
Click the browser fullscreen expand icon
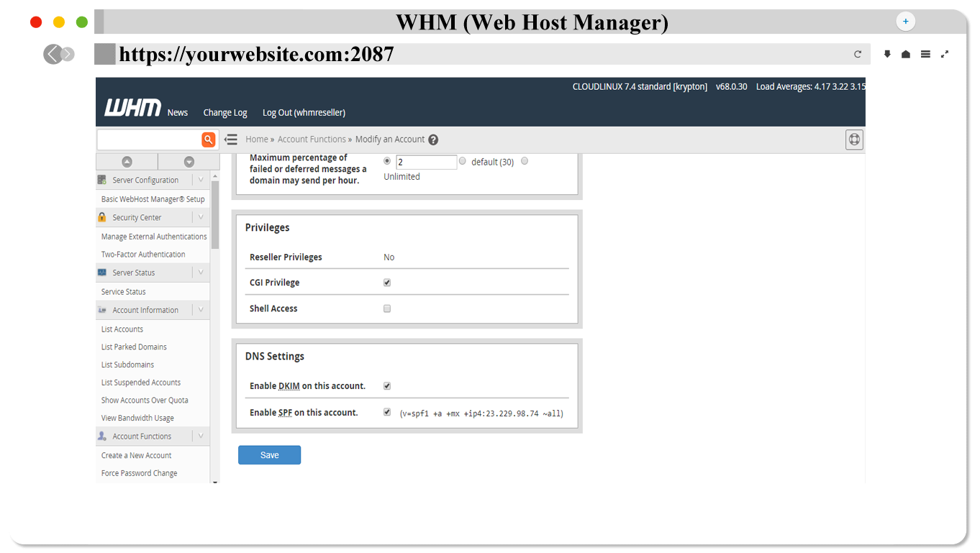945,54
